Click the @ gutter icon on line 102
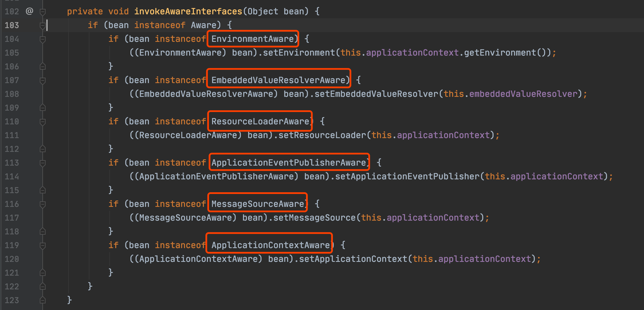The height and width of the screenshot is (310, 644). point(29,11)
